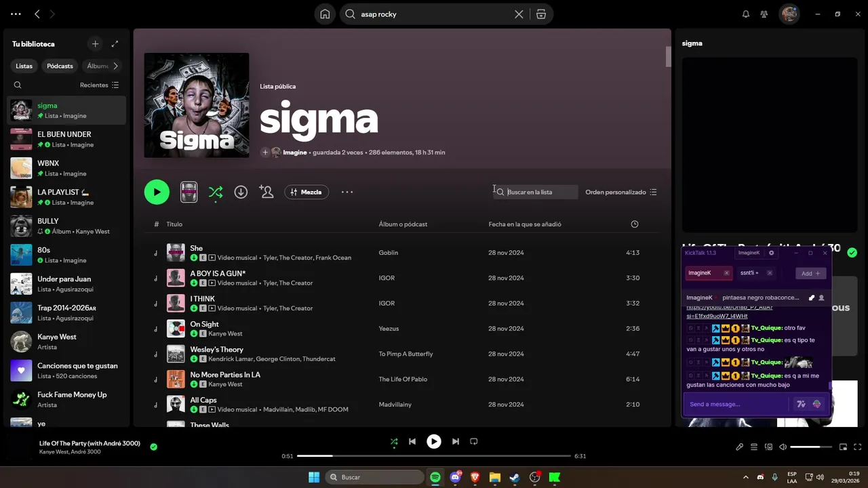Image resolution: width=868 pixels, height=488 pixels.
Task: Seek in the song progress bar
Action: coord(433,456)
